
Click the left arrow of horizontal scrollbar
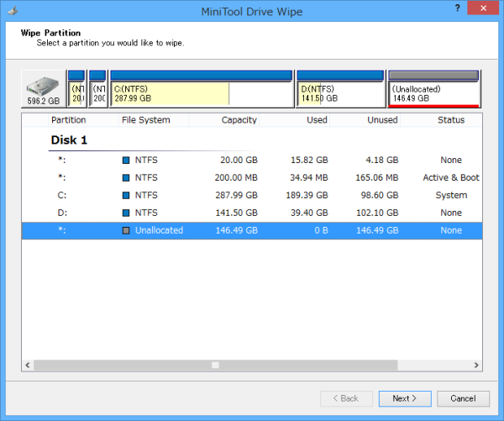coord(28,365)
